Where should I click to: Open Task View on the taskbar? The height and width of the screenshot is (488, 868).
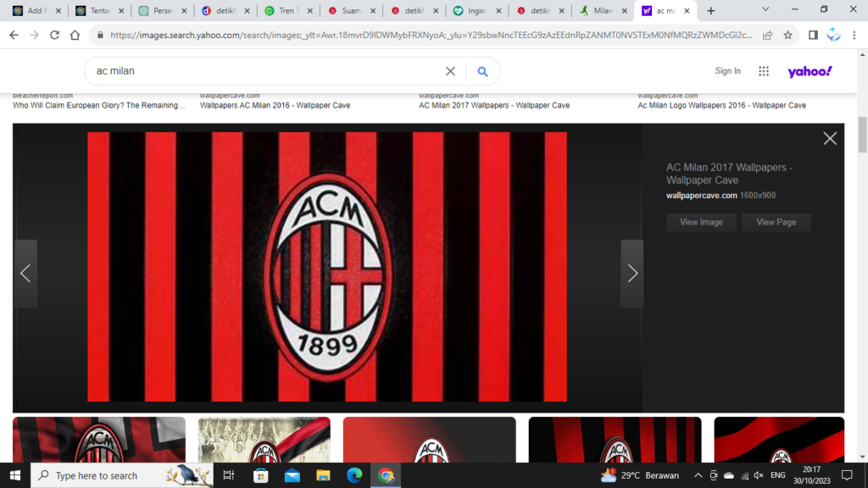tap(228, 475)
